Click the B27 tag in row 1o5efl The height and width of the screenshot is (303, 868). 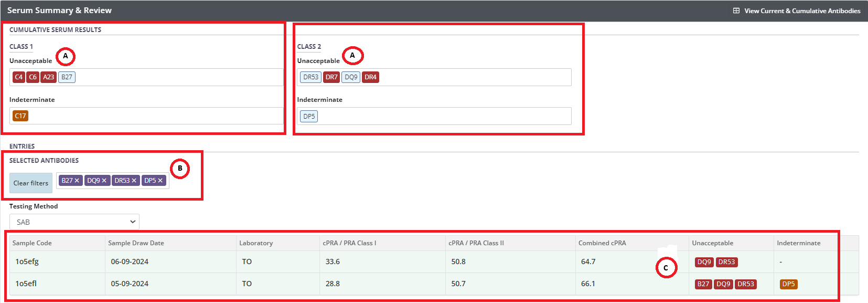(703, 284)
